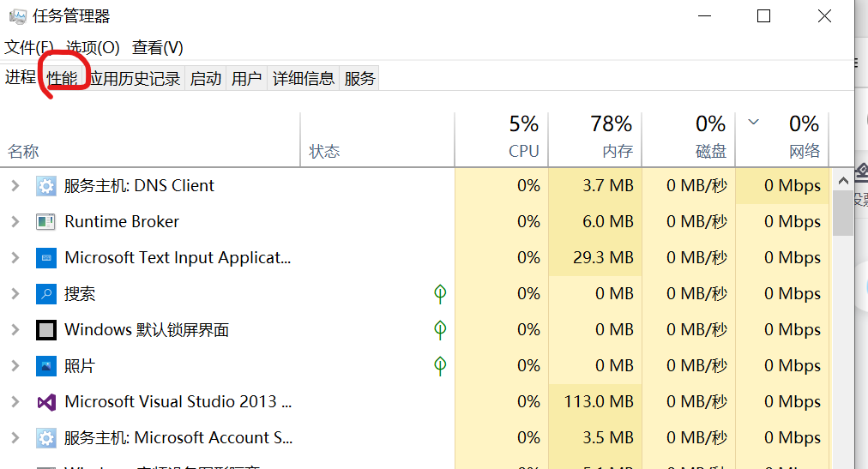The image size is (868, 469).
Task: Switch to the 进程 tab
Action: [x=21, y=77]
